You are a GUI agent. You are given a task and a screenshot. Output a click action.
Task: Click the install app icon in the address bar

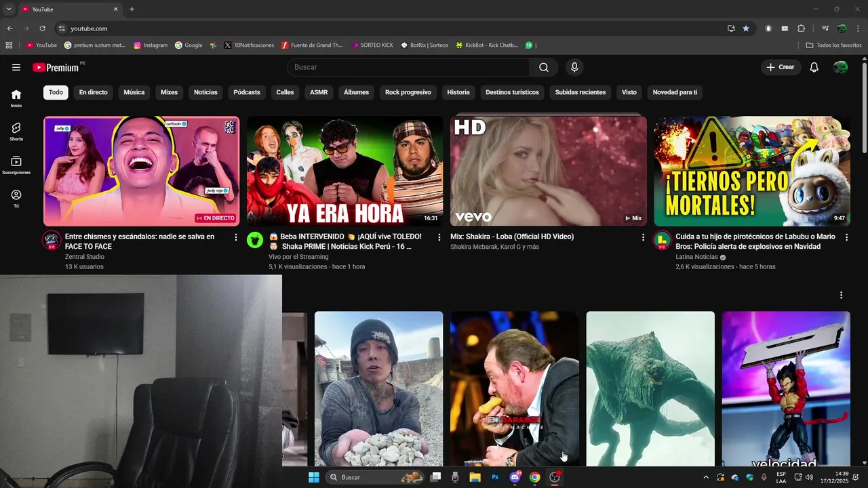click(x=731, y=28)
